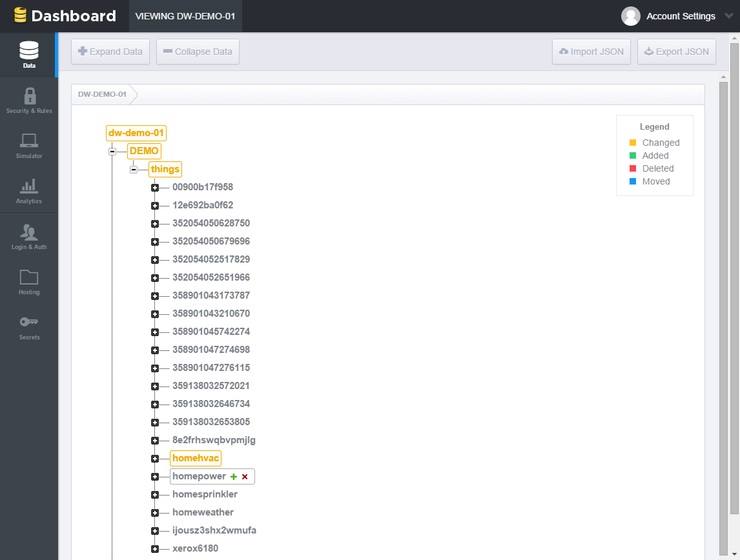740x560 pixels.
Task: Click red delete icon beside homepower
Action: tap(245, 477)
